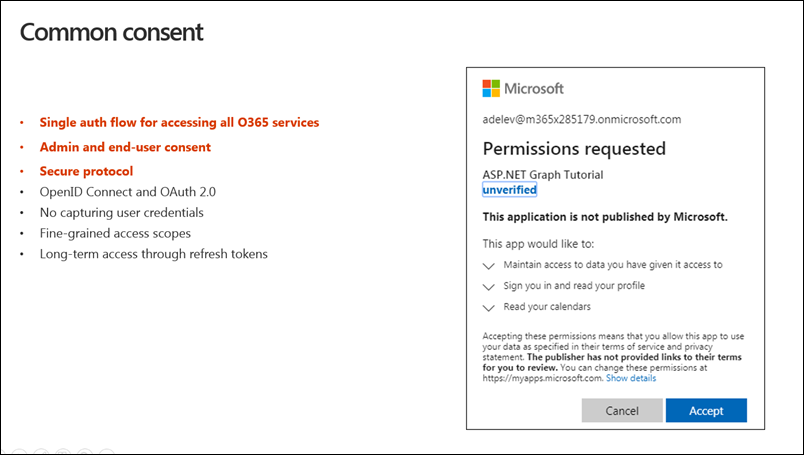Image resolution: width=804 pixels, height=455 pixels.
Task: Select the Permissions requested heading
Action: tap(574, 149)
